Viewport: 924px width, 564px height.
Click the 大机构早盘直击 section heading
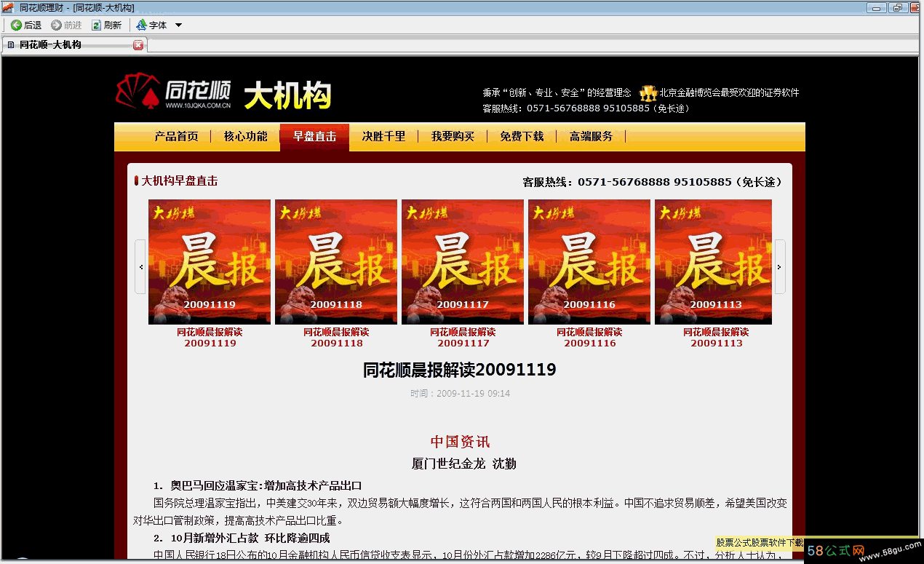[x=180, y=181]
